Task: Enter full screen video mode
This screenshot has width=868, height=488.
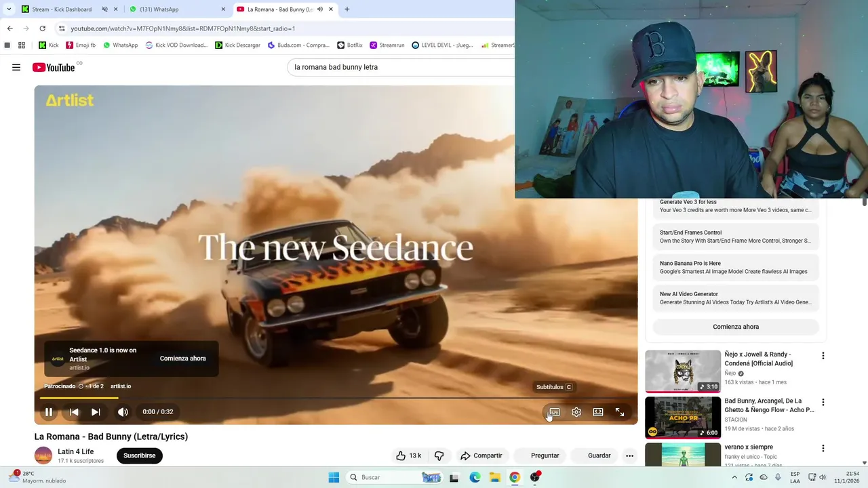Action: 620,411
